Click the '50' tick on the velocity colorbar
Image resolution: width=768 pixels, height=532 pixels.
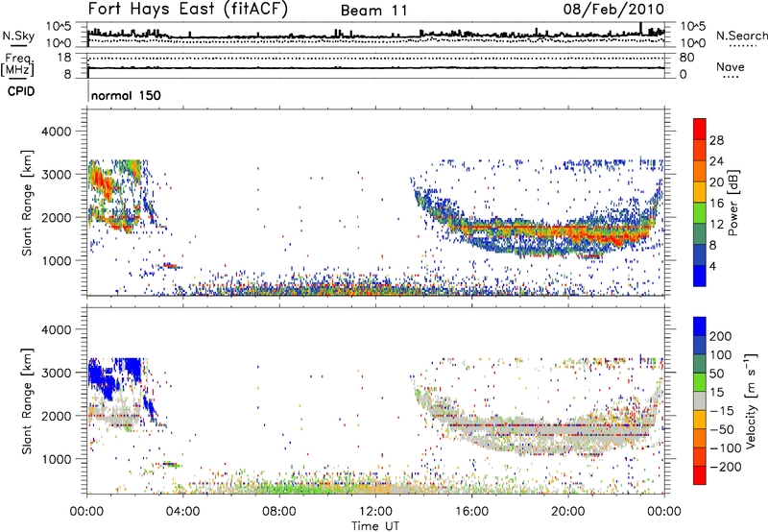(x=716, y=374)
